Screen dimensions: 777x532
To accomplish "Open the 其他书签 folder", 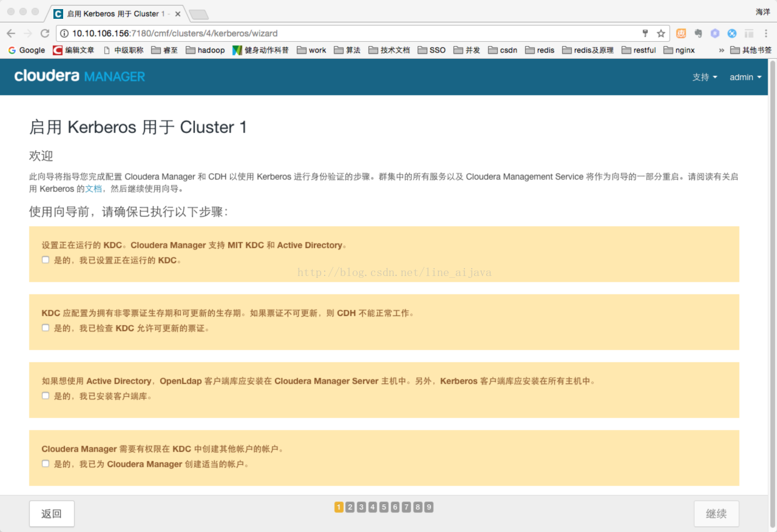I will [751, 50].
